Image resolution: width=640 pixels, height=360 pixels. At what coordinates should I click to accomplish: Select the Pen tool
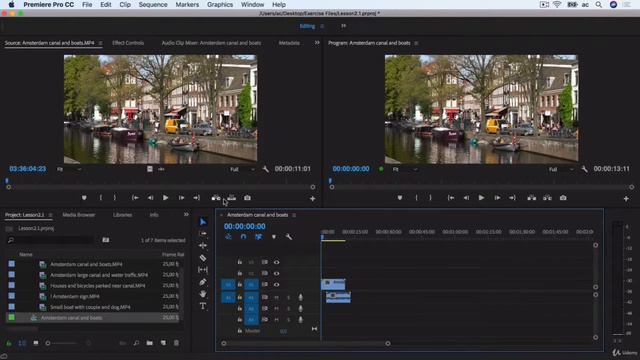point(203,282)
